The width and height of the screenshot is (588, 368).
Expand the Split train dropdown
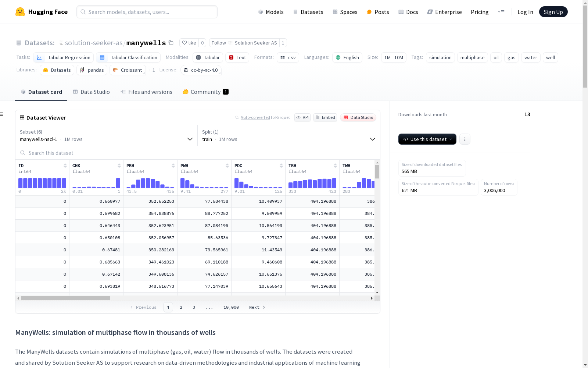click(x=289, y=135)
